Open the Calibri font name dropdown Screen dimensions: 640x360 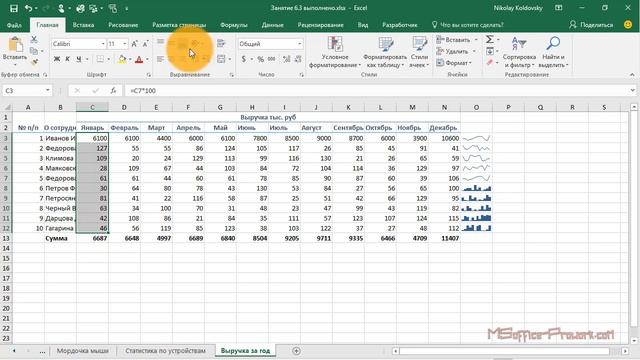(103, 44)
